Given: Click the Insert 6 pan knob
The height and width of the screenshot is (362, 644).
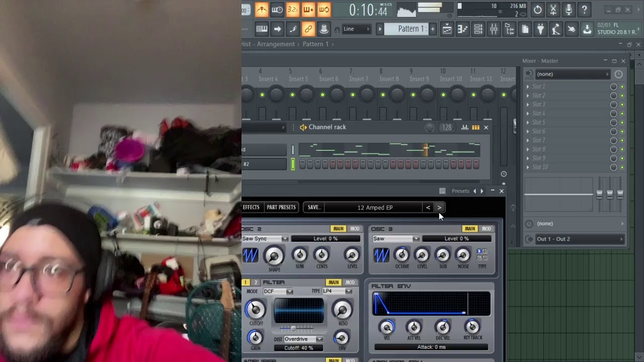Looking at the screenshot, I should [x=337, y=94].
